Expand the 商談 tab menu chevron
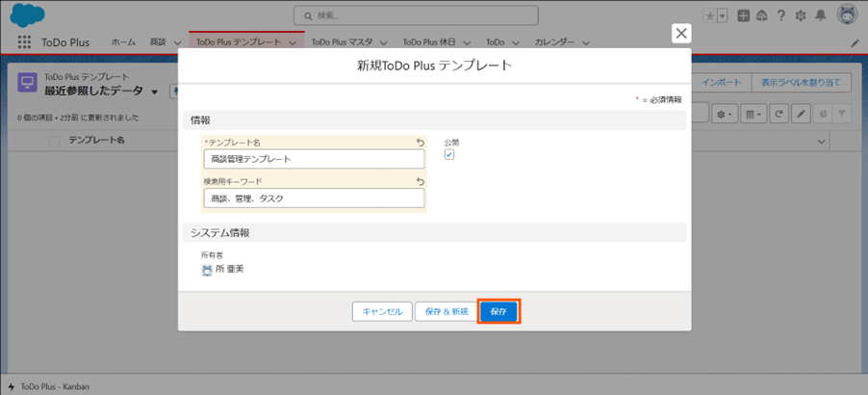 click(177, 42)
